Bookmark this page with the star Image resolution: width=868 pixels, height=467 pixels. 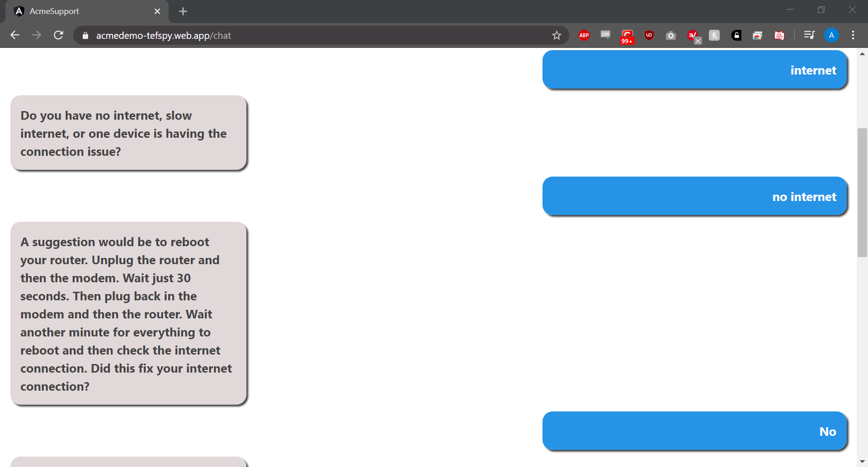pos(557,35)
